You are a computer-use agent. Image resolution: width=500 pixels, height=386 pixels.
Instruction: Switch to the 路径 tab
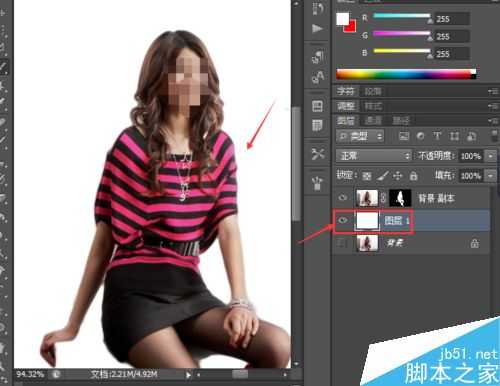[x=400, y=120]
